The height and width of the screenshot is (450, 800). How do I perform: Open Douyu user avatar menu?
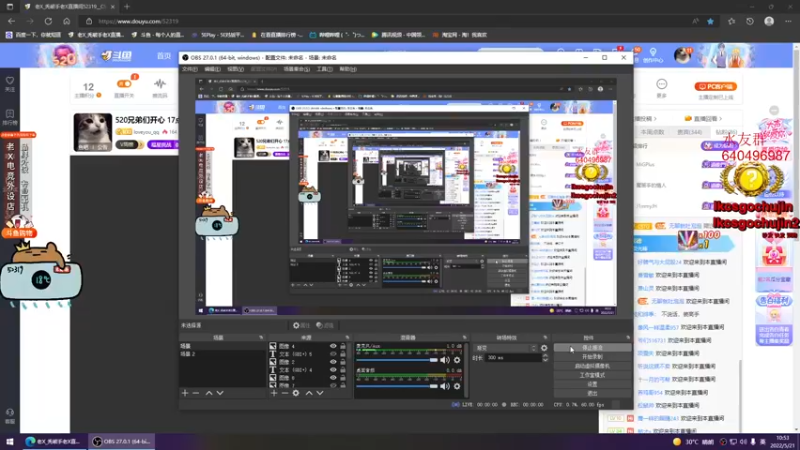tap(682, 55)
